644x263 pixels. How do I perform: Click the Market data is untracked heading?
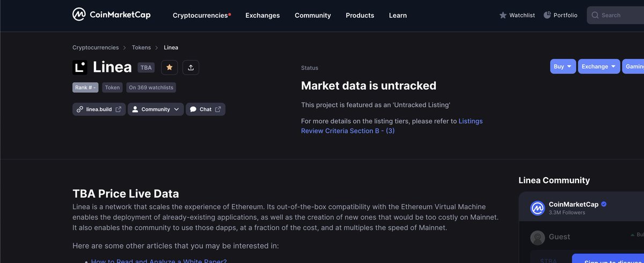click(369, 86)
